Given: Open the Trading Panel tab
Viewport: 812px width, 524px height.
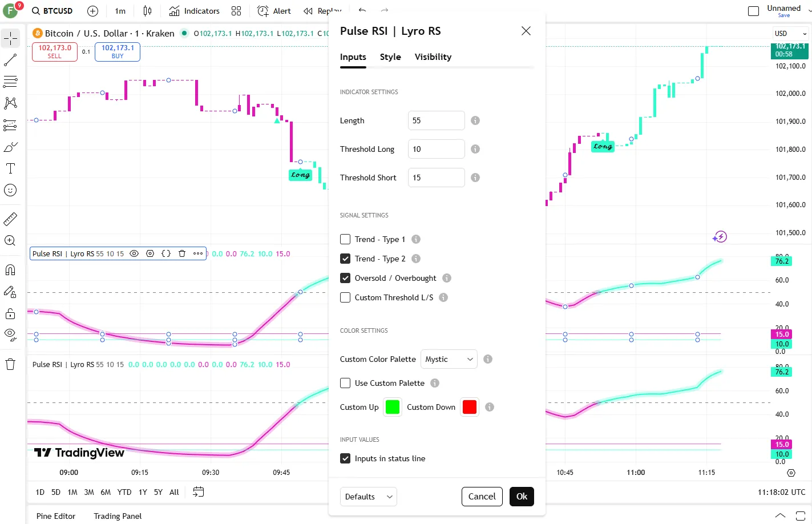Looking at the screenshot, I should [118, 516].
